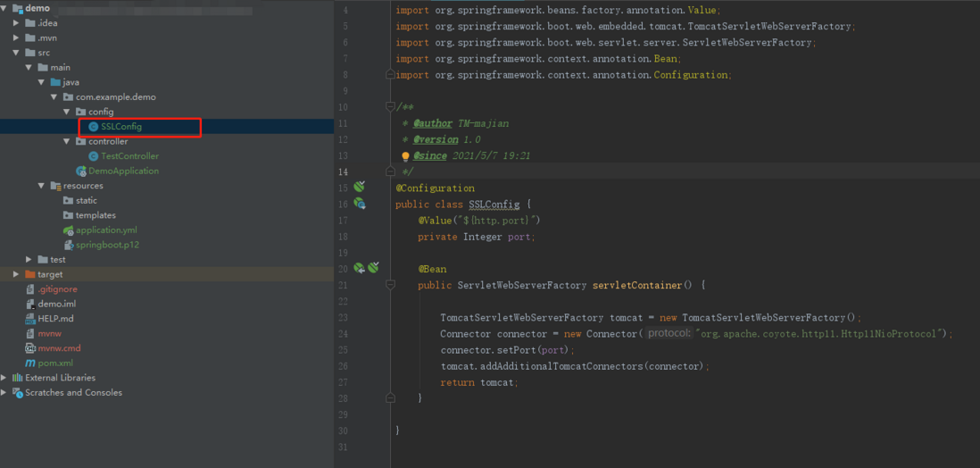980x468 pixels.
Task: Collapse the config package arrow
Action: (66, 112)
